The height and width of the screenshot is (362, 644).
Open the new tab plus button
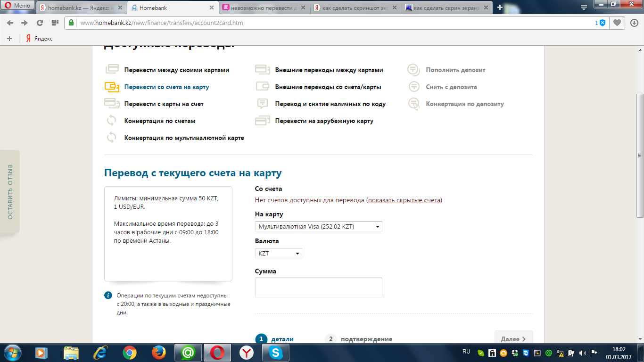pyautogui.click(x=500, y=8)
